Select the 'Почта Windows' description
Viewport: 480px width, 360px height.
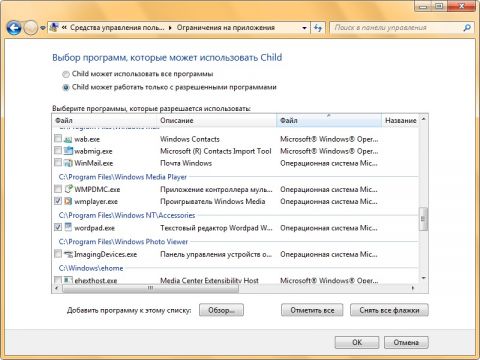click(x=186, y=163)
